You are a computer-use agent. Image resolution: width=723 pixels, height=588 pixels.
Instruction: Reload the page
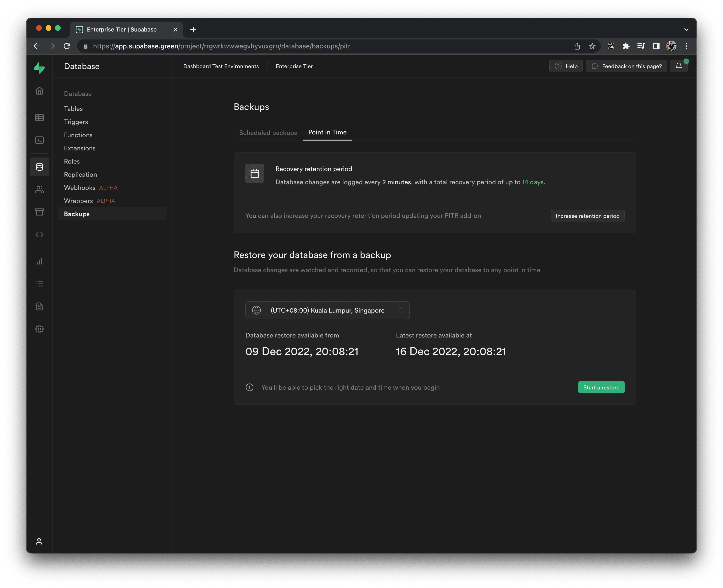(x=67, y=46)
